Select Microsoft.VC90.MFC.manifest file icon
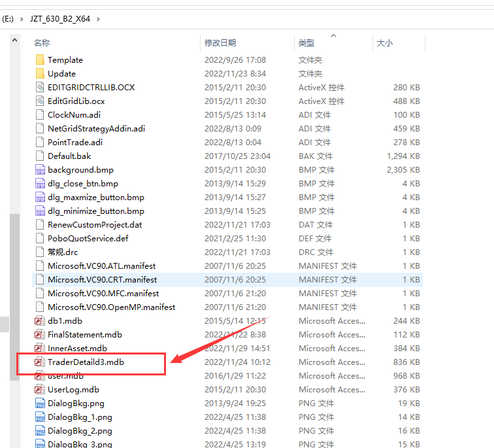 click(40, 294)
